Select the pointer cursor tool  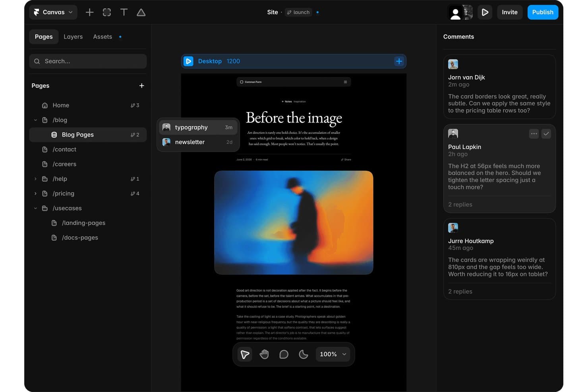pyautogui.click(x=245, y=354)
